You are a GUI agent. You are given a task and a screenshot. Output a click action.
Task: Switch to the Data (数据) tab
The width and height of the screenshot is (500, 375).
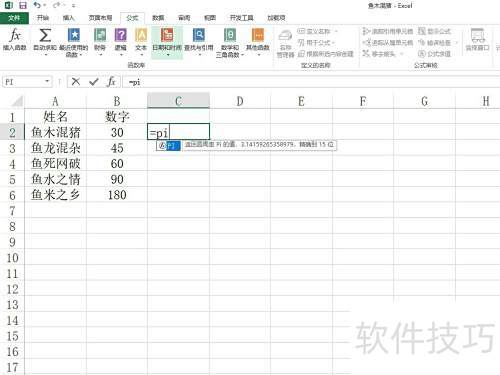point(158,18)
